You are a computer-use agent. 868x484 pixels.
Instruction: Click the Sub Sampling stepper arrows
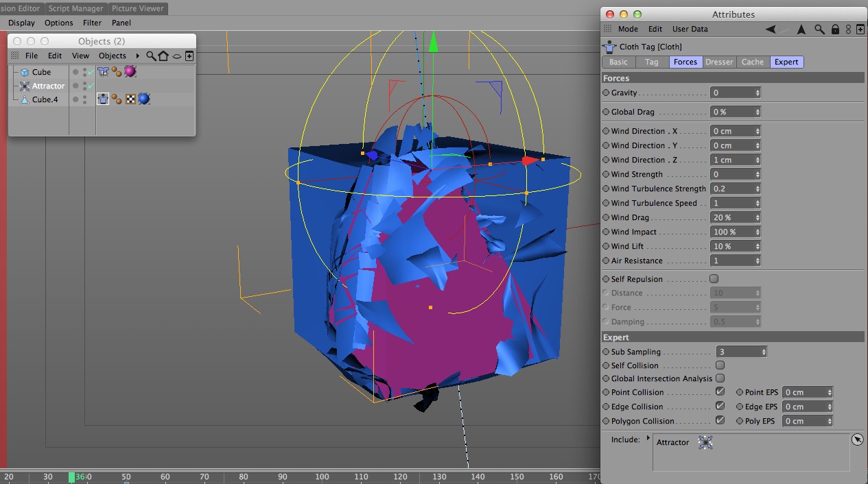[764, 352]
